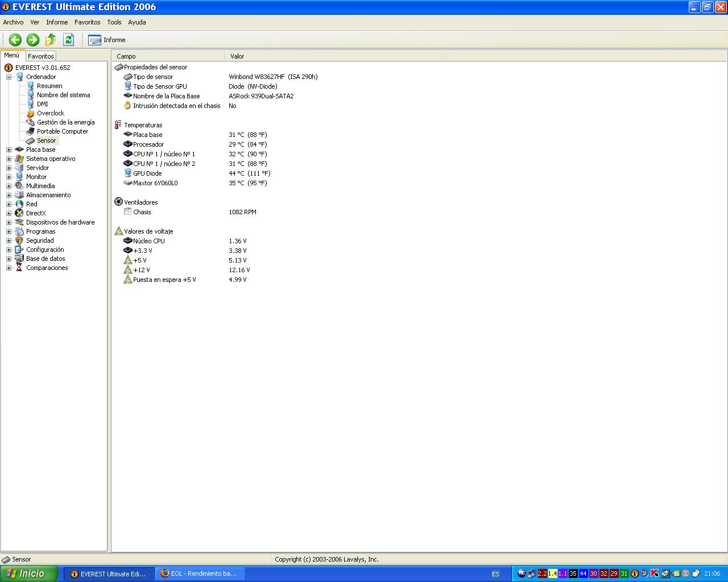
Task: Click the Base de datos tree icon
Action: click(x=19, y=259)
